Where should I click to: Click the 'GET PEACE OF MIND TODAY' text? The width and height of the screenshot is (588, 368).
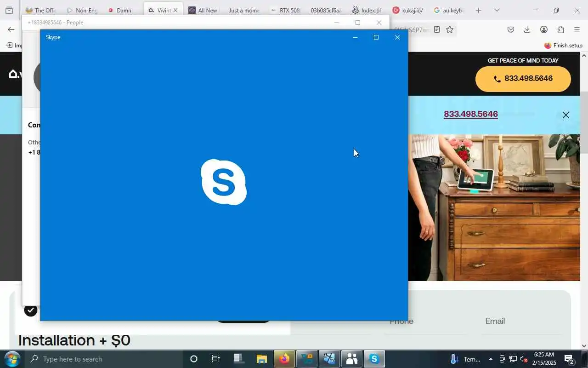click(523, 60)
